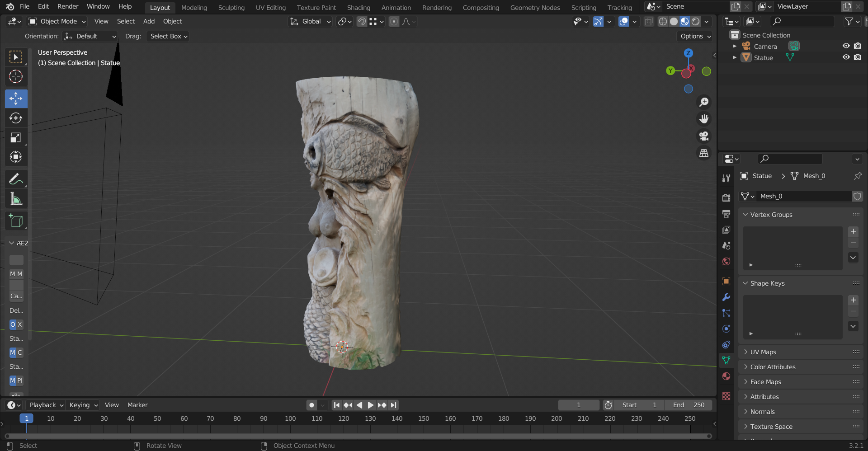Open the Object menu
Screen dimensions: 868x451
(x=172, y=21)
